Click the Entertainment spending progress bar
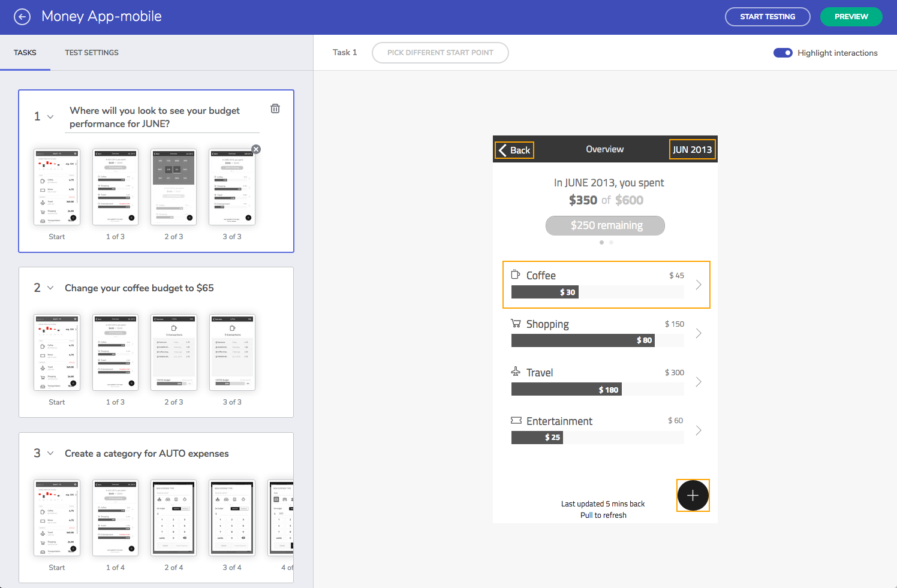This screenshot has height=588, width=897. coord(597,438)
